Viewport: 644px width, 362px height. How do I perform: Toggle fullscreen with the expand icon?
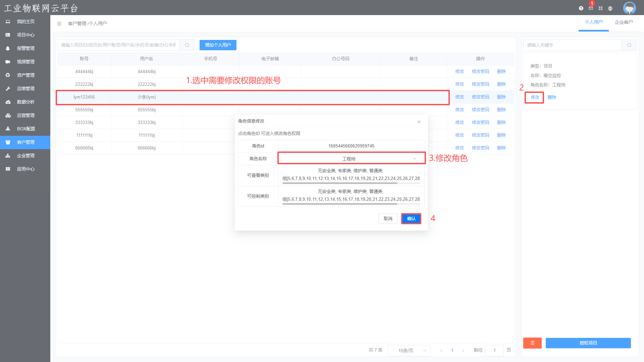tap(600, 8)
